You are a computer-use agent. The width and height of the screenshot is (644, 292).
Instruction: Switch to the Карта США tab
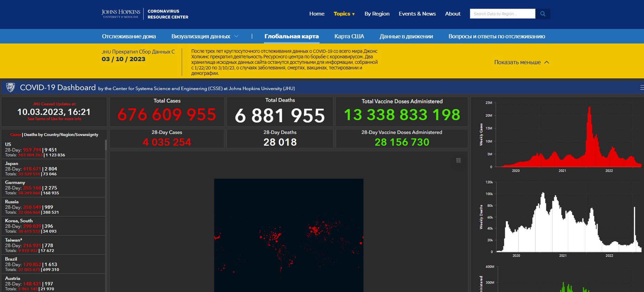(349, 36)
